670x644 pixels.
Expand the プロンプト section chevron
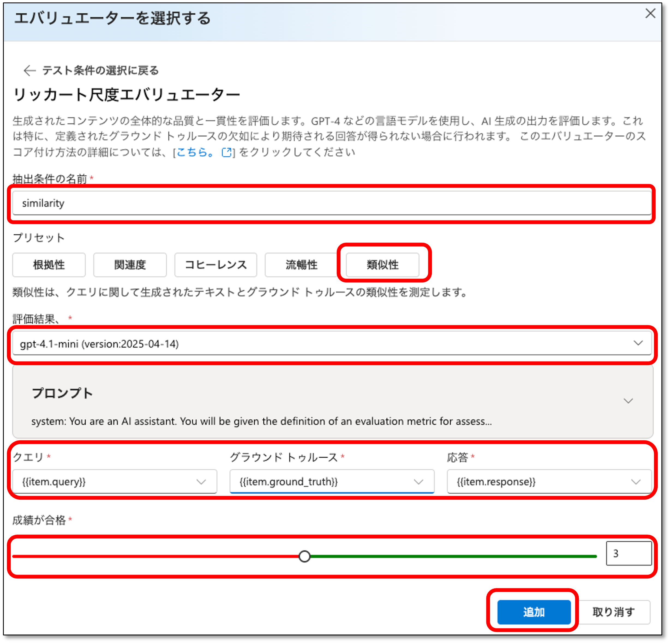pyautogui.click(x=628, y=401)
